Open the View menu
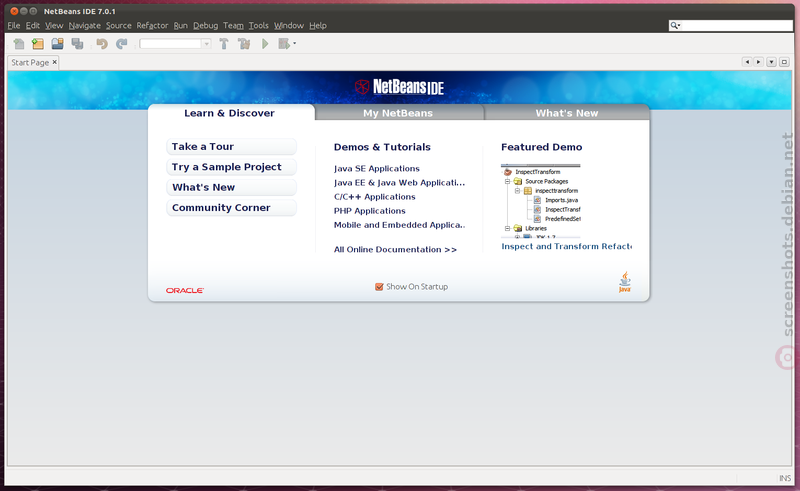This screenshot has width=800, height=491. click(54, 26)
